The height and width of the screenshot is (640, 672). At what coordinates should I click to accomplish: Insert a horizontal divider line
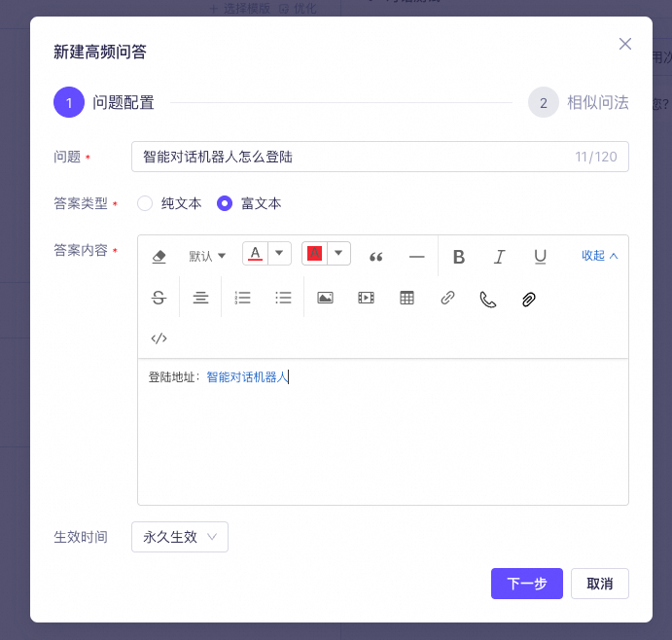tap(416, 257)
